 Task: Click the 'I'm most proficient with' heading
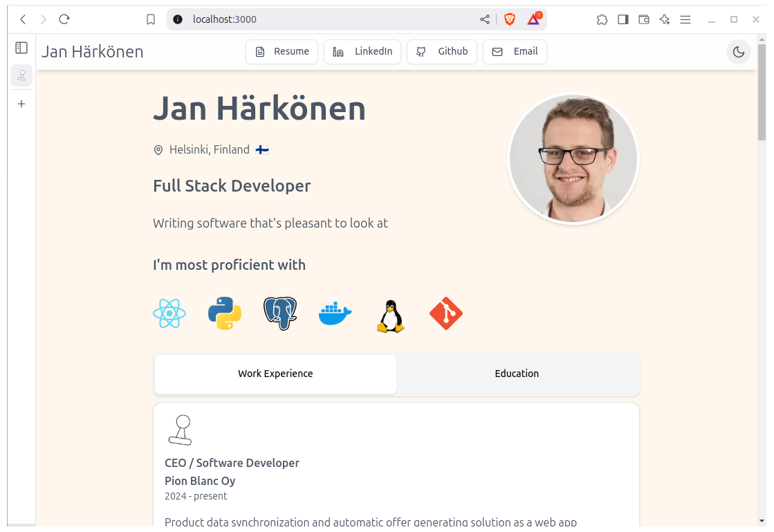click(x=229, y=265)
